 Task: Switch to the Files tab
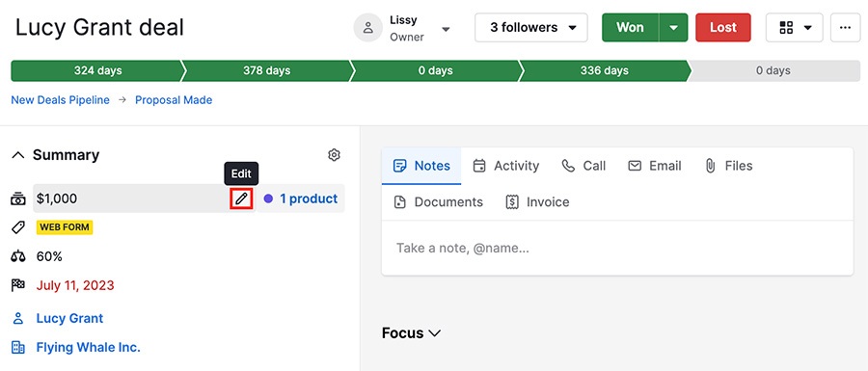(x=728, y=166)
